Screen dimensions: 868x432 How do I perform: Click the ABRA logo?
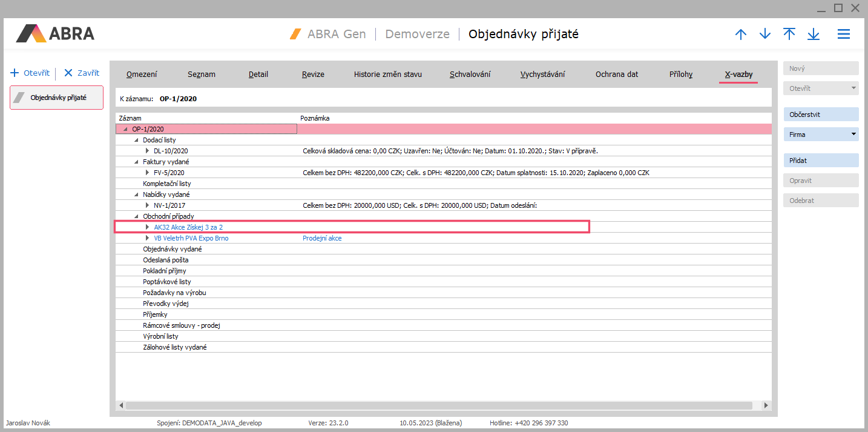(x=55, y=33)
